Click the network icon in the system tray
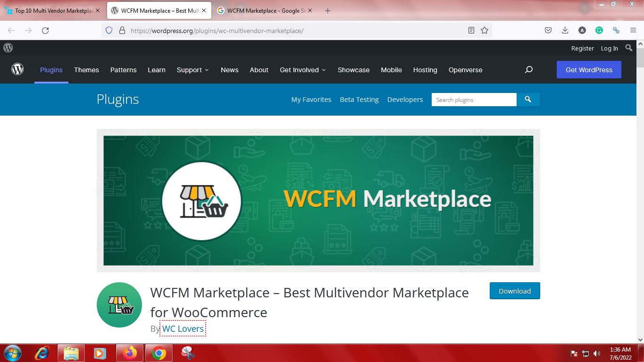This screenshot has height=362, width=644. [585, 353]
